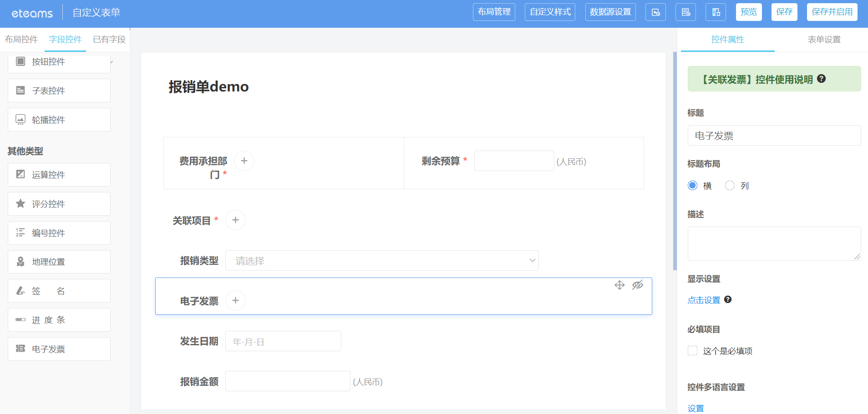
Task: Switch to 表单设置 tab
Action: [824, 40]
